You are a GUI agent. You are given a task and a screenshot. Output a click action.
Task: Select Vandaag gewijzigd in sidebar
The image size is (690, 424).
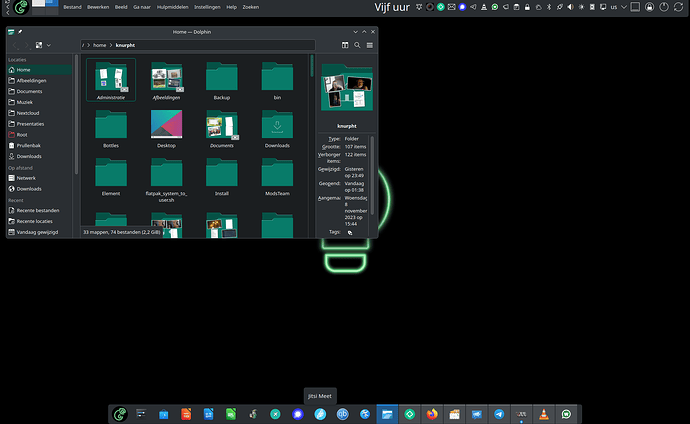tap(39, 232)
